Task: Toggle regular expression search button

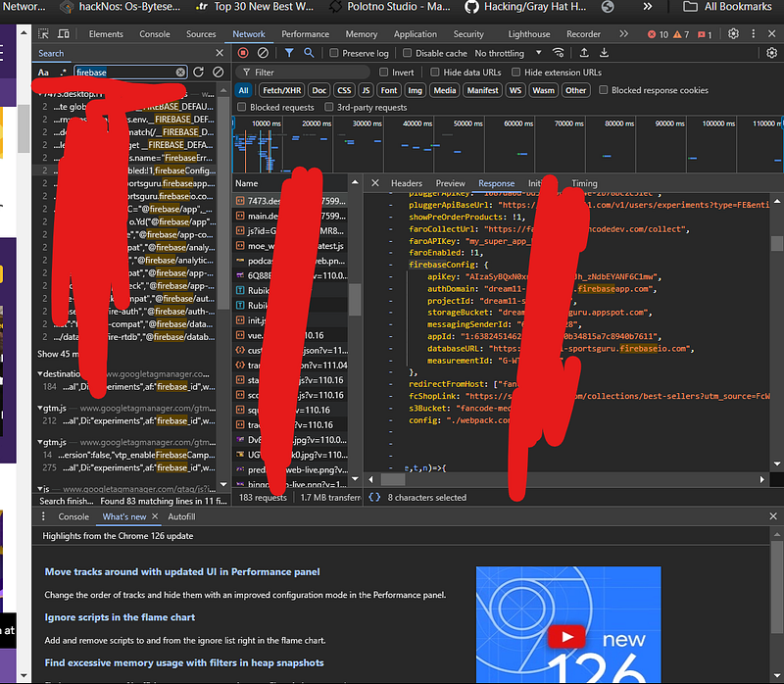Action: tap(64, 73)
